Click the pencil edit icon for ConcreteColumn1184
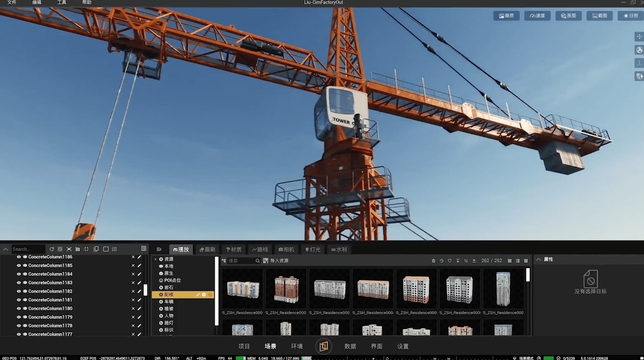Screen dimensions: 644x360 [140, 274]
